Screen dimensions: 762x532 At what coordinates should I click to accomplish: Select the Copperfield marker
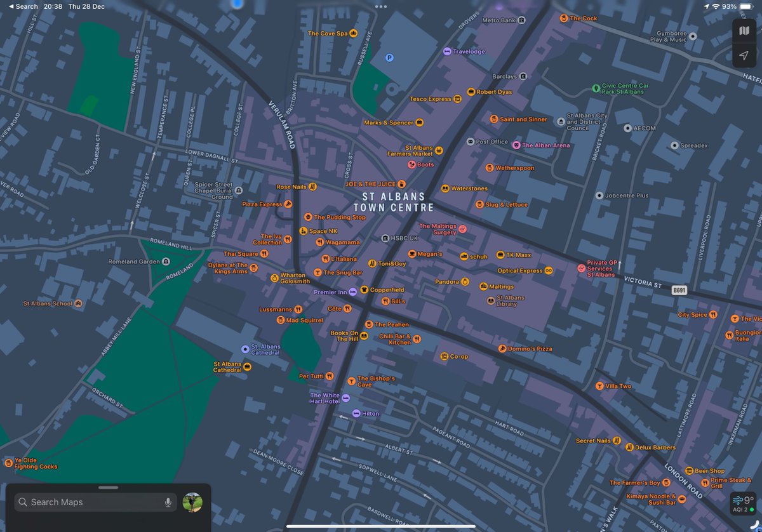(364, 289)
